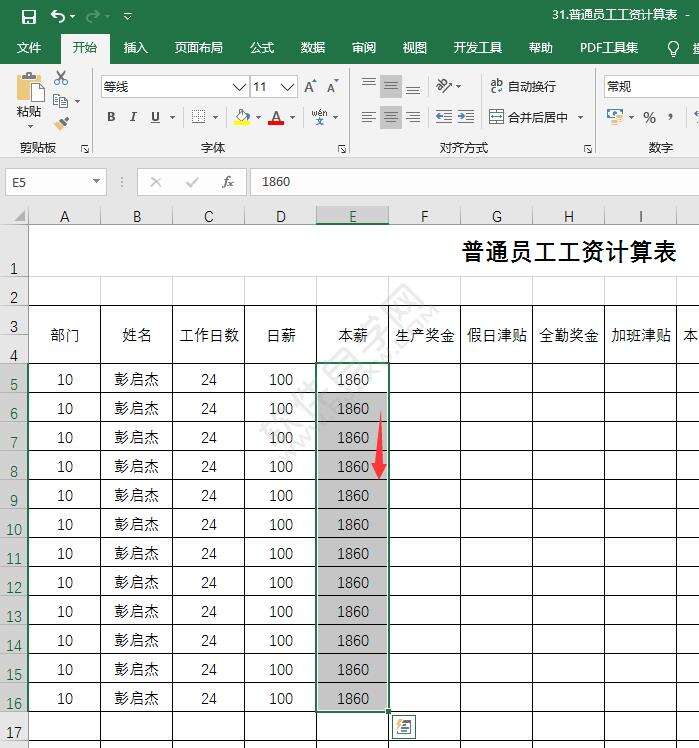Click the text Orientation icon

[444, 86]
